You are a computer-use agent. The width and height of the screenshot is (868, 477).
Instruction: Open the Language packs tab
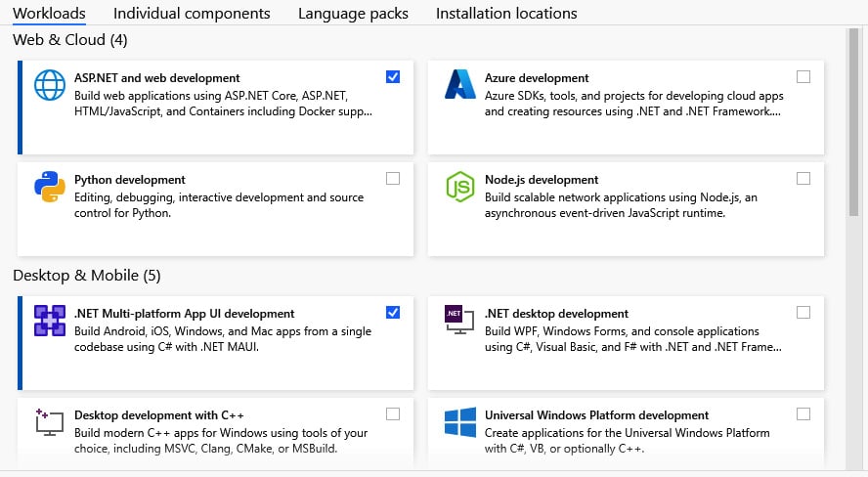[x=353, y=14]
